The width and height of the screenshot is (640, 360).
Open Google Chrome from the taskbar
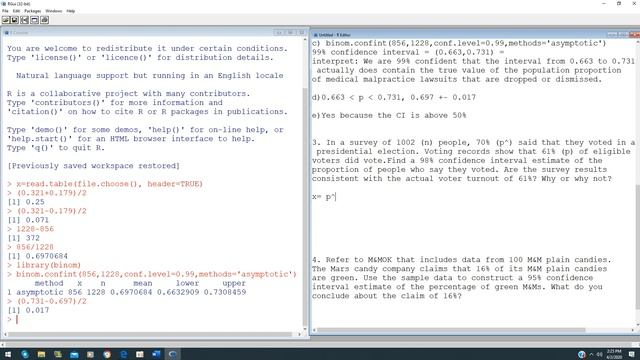click(x=107, y=354)
